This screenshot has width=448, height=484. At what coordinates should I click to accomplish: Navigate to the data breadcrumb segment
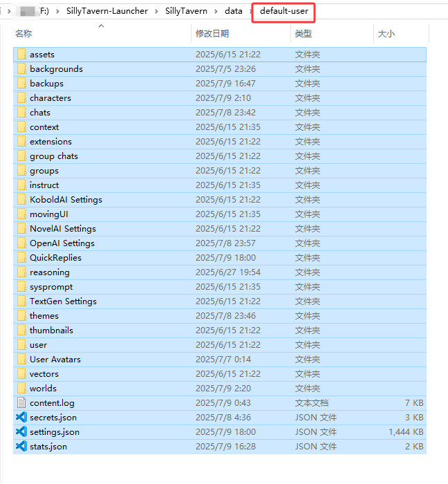pos(233,11)
